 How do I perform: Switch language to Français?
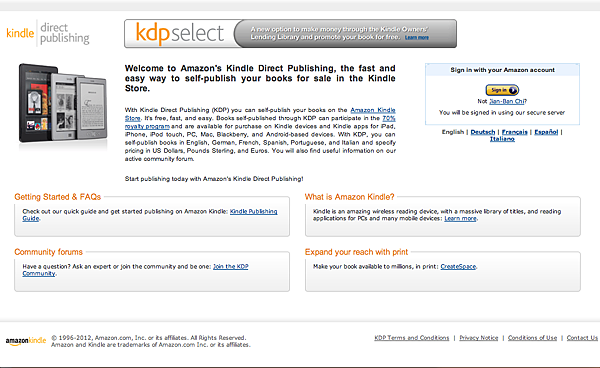(514, 132)
